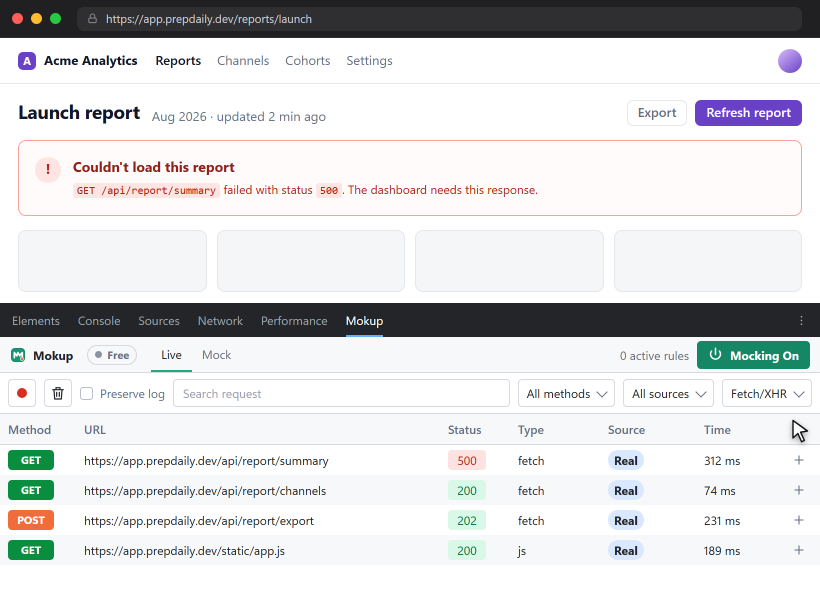820x600 pixels.
Task: Click the Real source badge for app.js
Action: coord(625,550)
